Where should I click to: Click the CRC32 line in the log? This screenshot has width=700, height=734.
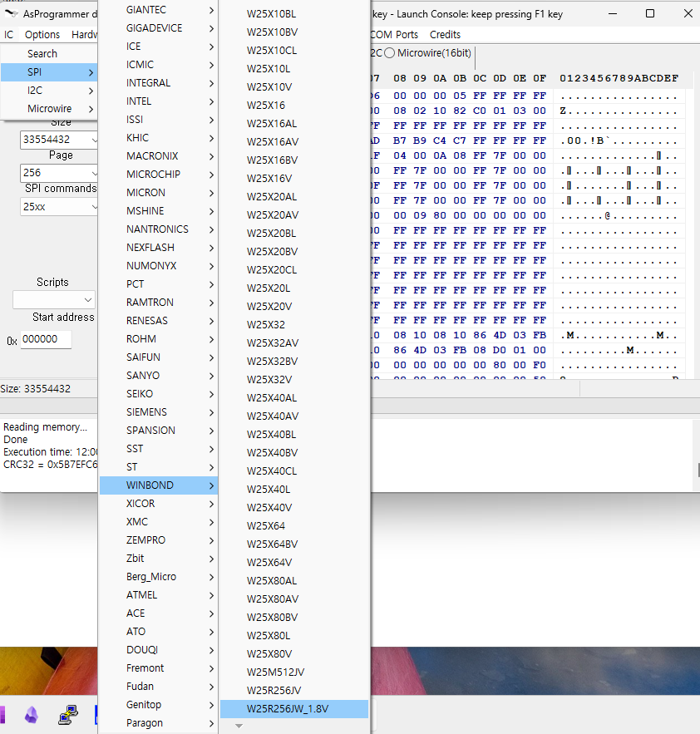coord(50,465)
